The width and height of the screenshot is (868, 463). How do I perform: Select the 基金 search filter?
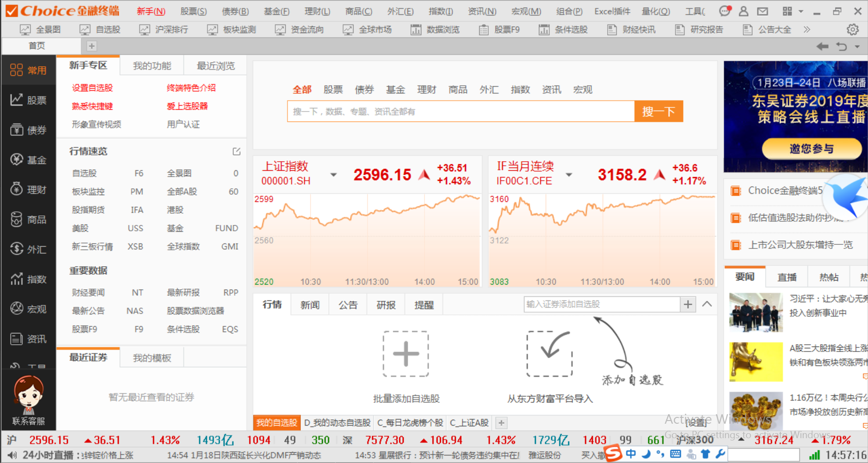(x=395, y=89)
